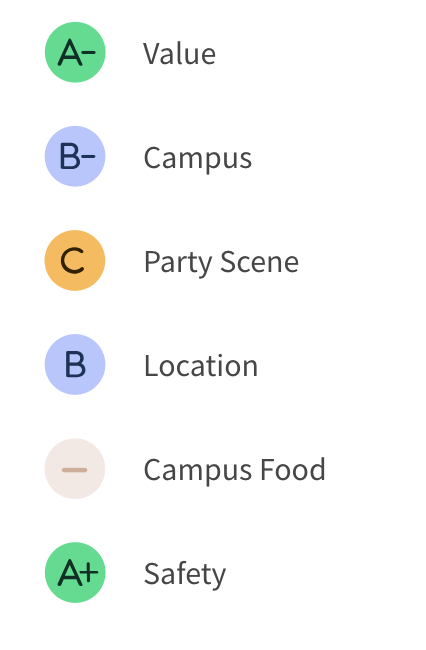Select the orange badge beside Party Scene
The width and height of the screenshot is (426, 650).
pos(75,261)
